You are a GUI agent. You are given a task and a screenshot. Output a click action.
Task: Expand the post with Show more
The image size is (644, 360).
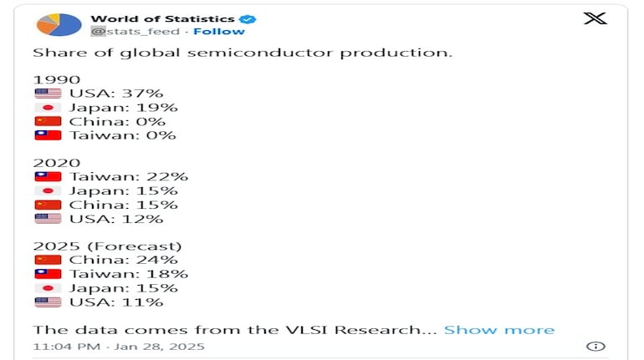click(x=498, y=330)
